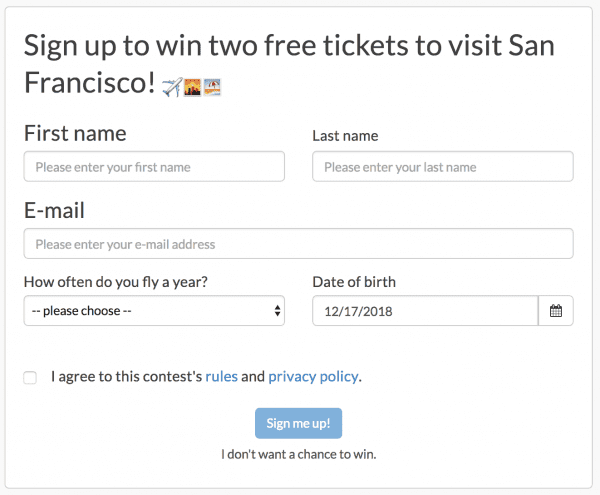Screen dimensions: 600x495
Task: Focus the e-mail address input field
Action: click(x=298, y=244)
